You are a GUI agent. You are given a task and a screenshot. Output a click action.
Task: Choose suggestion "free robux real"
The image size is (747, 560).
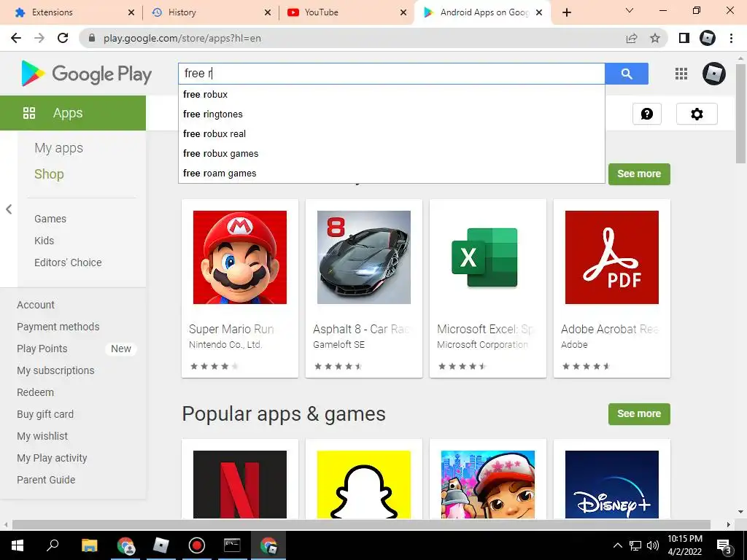click(392, 134)
